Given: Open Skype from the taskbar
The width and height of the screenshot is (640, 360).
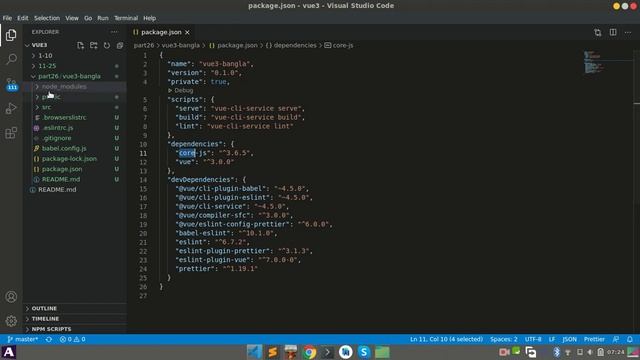Looking at the screenshot, I should pyautogui.click(x=364, y=352).
